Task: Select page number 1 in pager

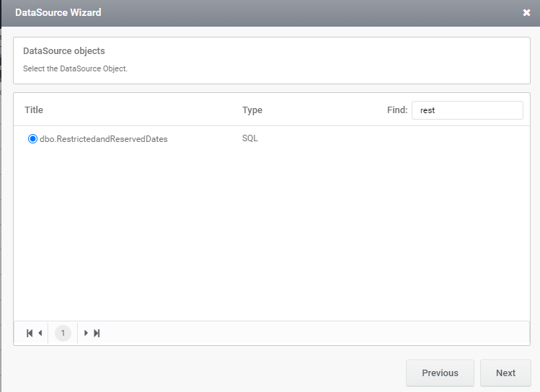Action: pyautogui.click(x=63, y=333)
